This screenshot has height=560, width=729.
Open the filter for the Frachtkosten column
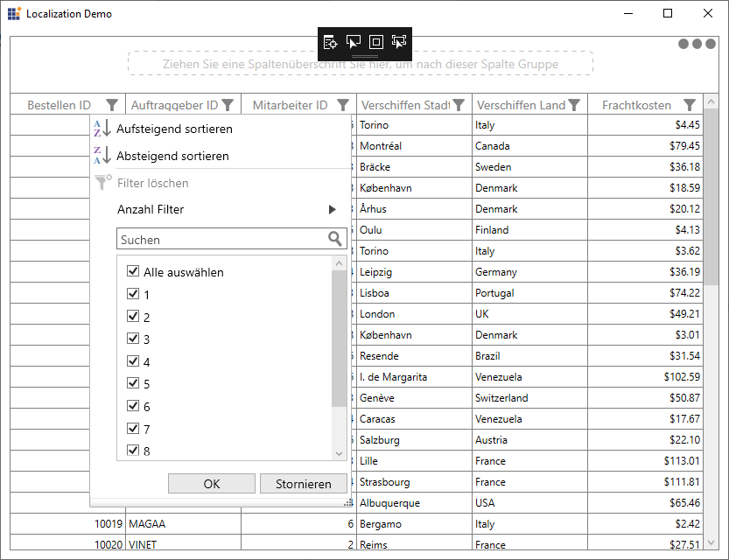coord(690,104)
